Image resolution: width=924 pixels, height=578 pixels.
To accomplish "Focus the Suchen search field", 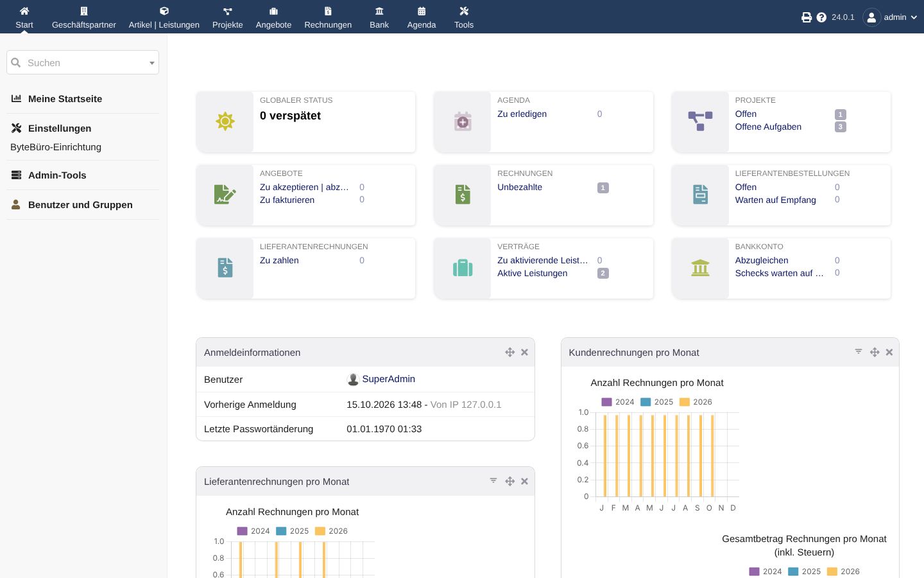I will click(x=83, y=63).
